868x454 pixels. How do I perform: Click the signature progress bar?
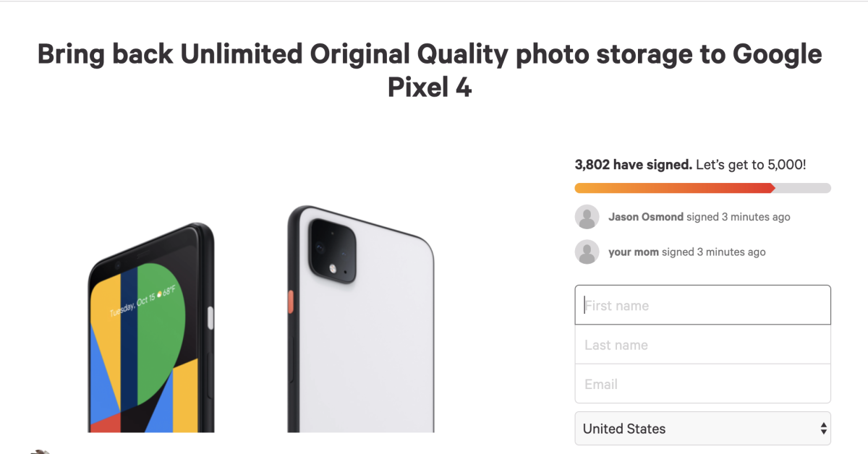point(702,188)
